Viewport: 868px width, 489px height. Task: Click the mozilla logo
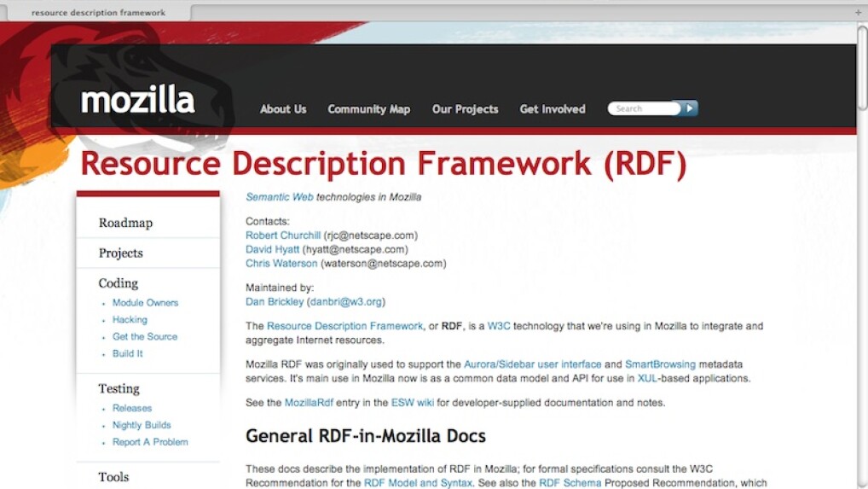point(138,100)
